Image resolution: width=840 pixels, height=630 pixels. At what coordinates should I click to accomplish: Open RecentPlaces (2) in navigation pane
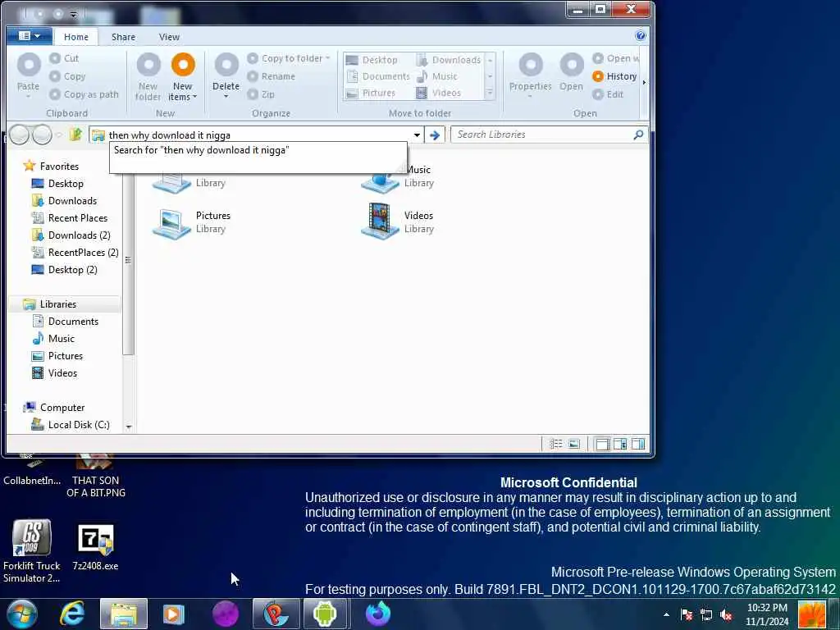(75, 253)
